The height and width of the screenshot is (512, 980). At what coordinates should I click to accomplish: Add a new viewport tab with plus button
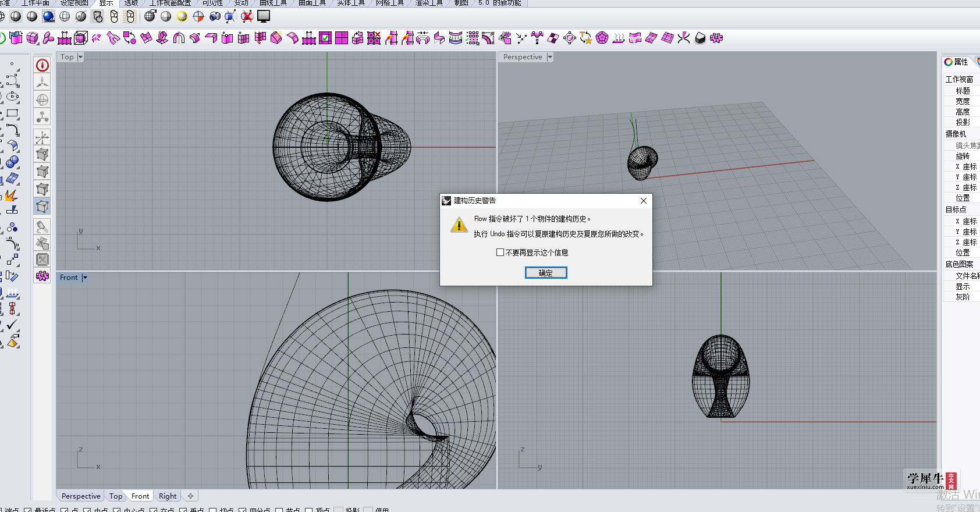coord(190,496)
